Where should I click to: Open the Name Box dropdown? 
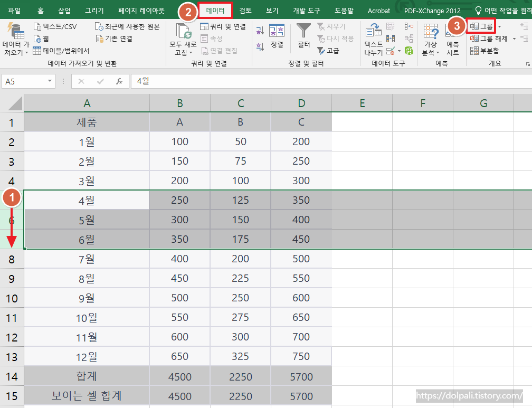click(x=50, y=81)
